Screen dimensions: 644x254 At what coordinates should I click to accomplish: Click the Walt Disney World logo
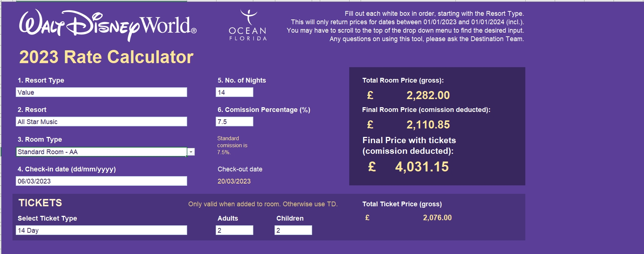(107, 25)
